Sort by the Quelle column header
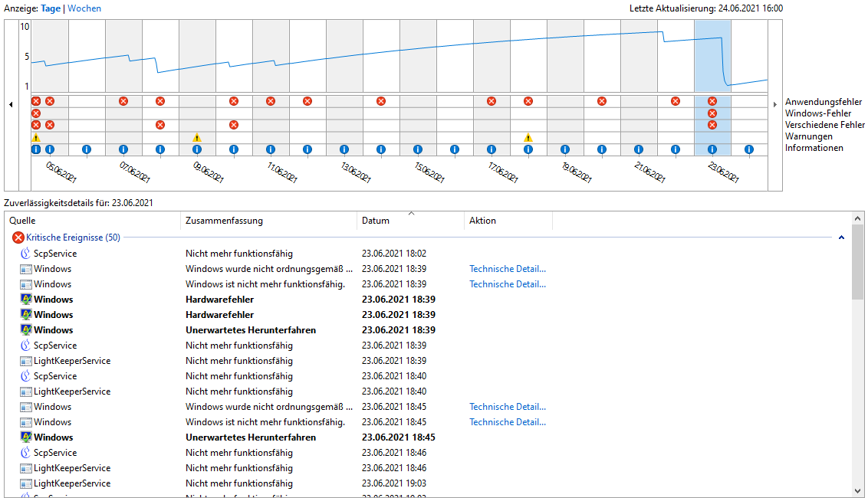Viewport: 868px width, 498px height. (93, 220)
